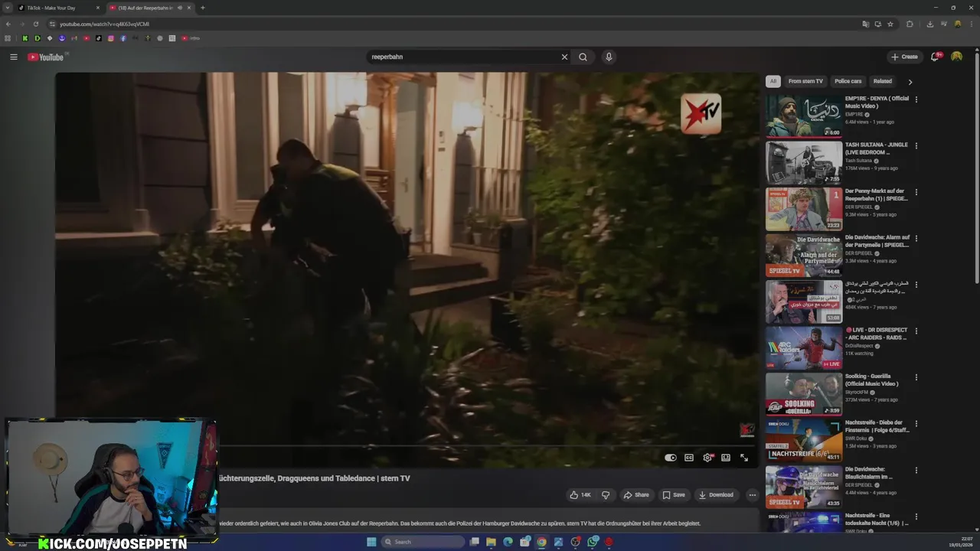The height and width of the screenshot is (551, 980).
Task: Save the video to a playlist
Action: (x=674, y=495)
